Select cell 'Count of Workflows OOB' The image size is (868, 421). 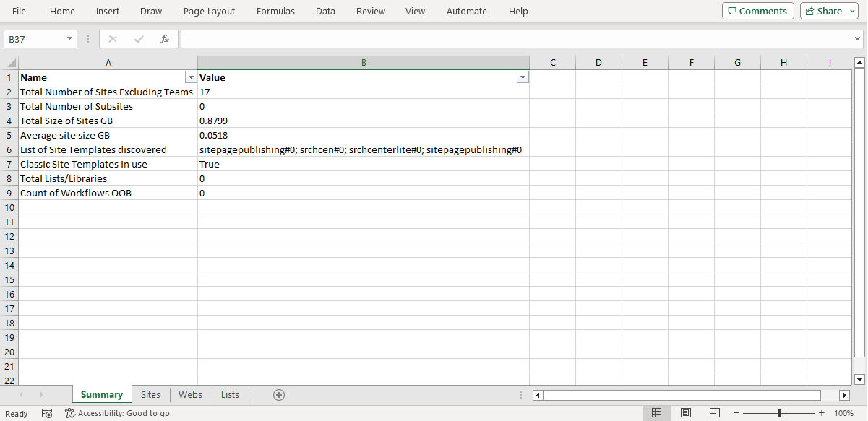tap(108, 193)
